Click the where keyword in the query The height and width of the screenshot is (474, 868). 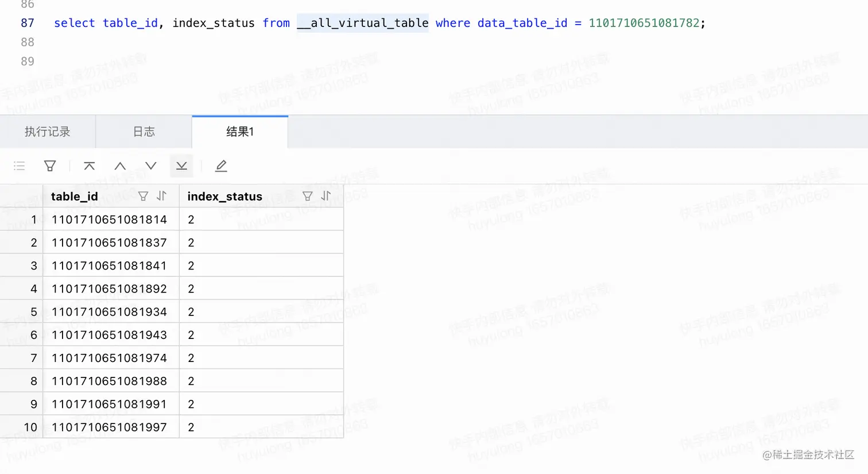tap(453, 23)
